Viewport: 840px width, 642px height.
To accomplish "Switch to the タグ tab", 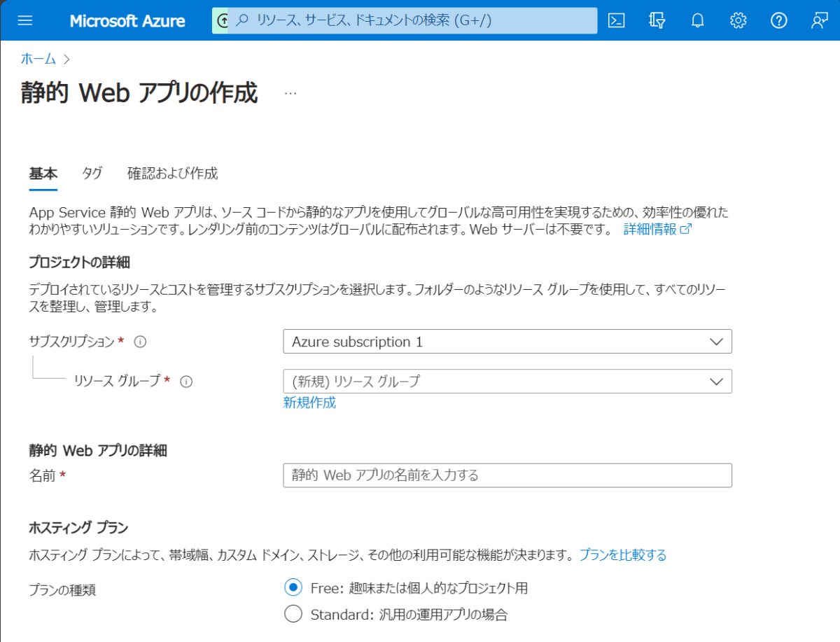I will point(92,174).
